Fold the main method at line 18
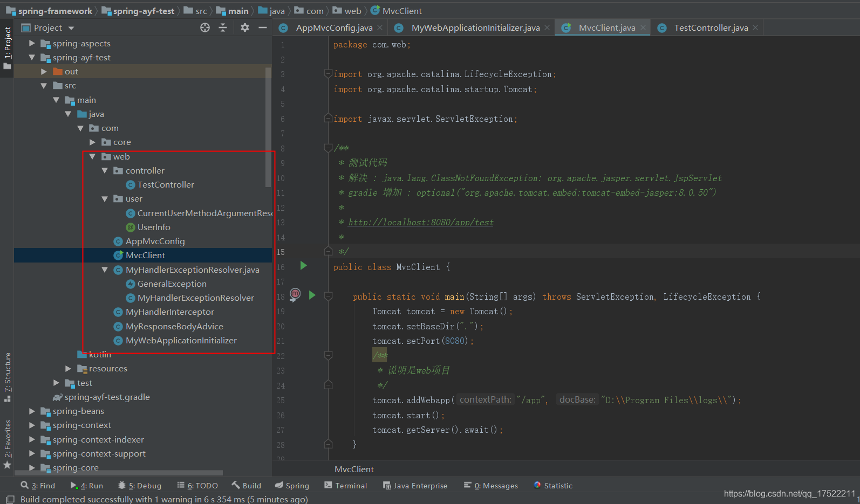Viewport: 860px width, 504px height. [x=328, y=296]
